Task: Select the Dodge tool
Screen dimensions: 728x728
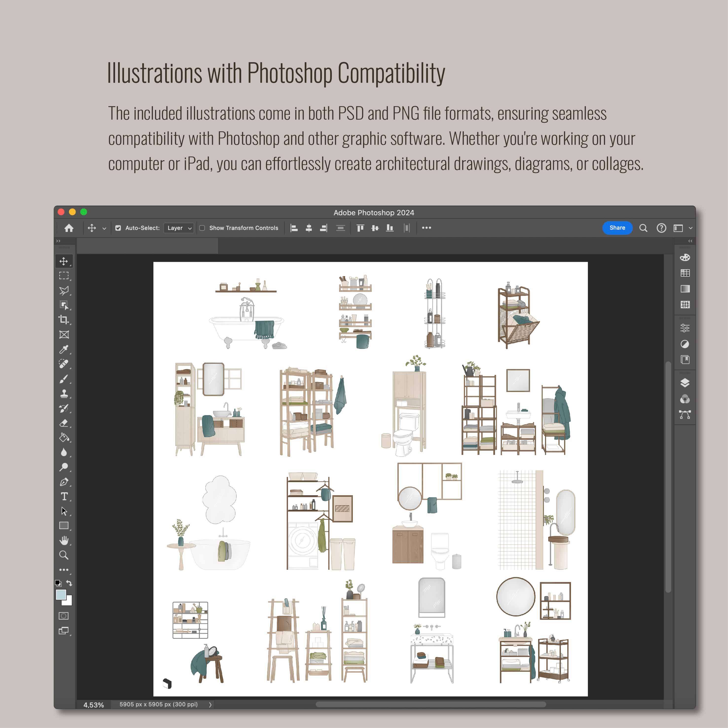Action: [x=64, y=467]
